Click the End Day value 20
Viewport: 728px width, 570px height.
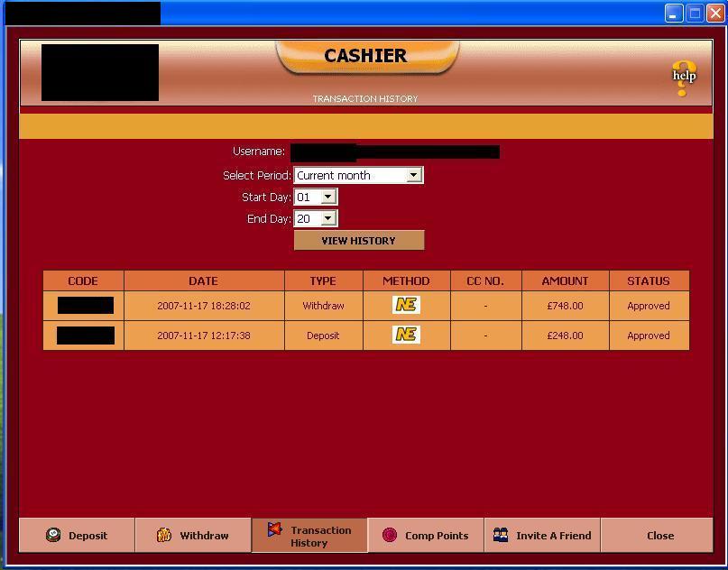click(x=304, y=219)
